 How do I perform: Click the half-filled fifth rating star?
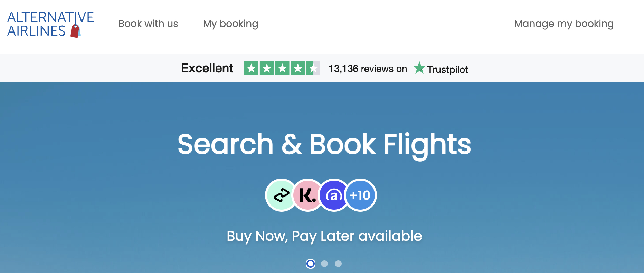tap(313, 68)
